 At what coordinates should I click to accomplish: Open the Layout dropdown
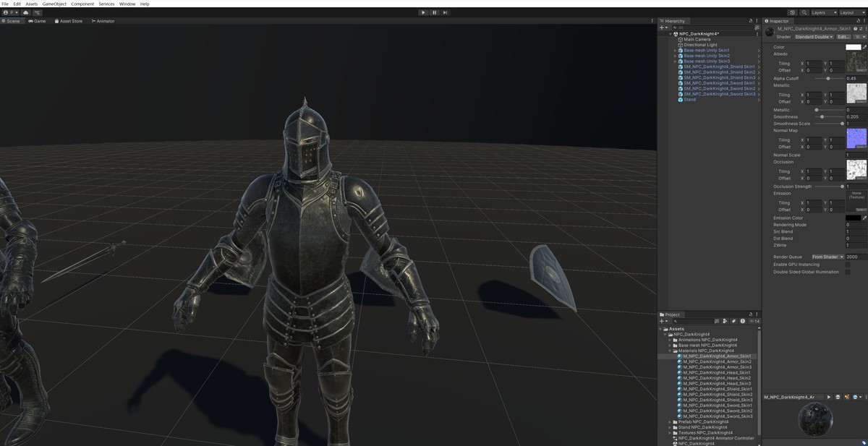click(852, 12)
